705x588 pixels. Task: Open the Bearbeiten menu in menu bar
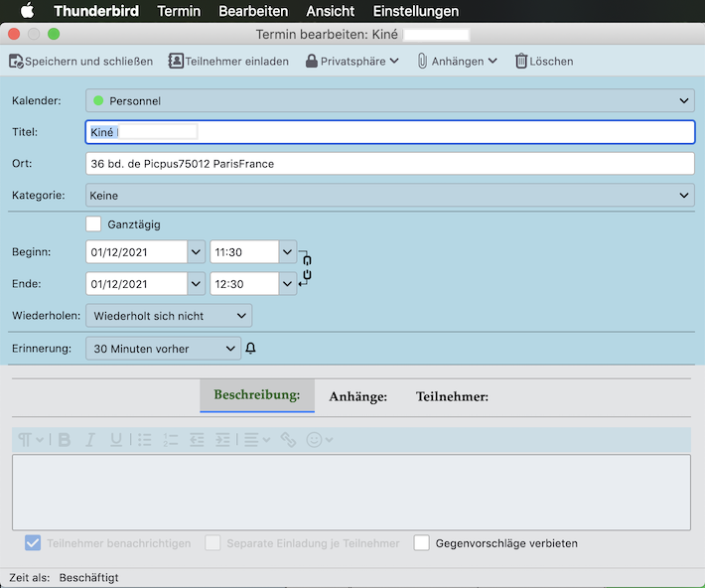(x=254, y=12)
